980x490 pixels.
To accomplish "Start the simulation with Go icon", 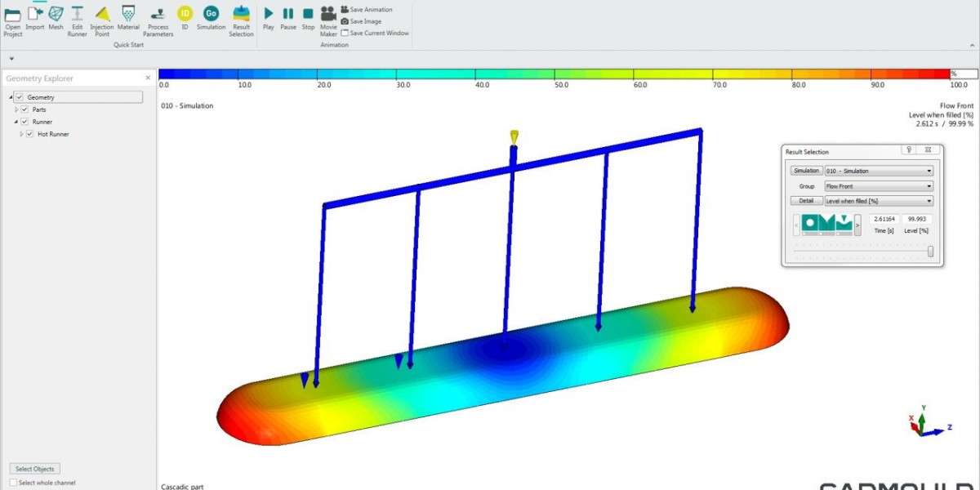I will [x=211, y=14].
